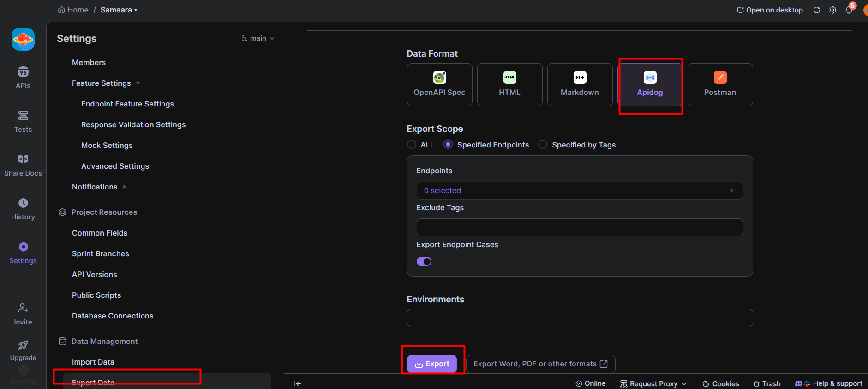Click Export Word, PDF or other formats

(540, 364)
